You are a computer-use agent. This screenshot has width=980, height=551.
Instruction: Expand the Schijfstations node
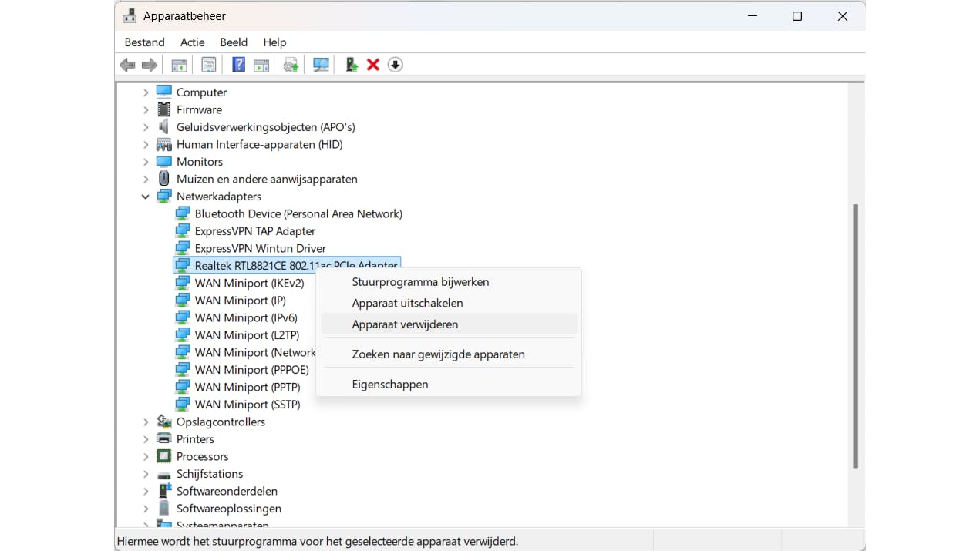point(146,474)
